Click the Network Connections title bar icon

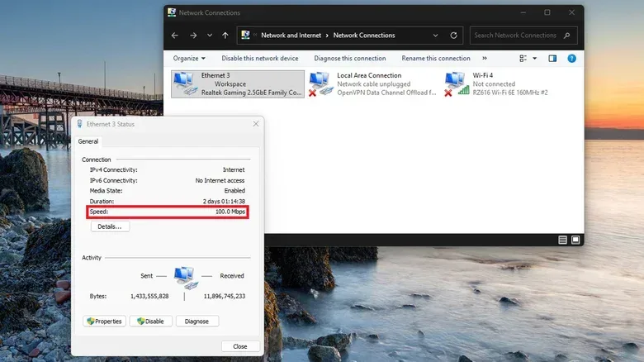(x=172, y=12)
